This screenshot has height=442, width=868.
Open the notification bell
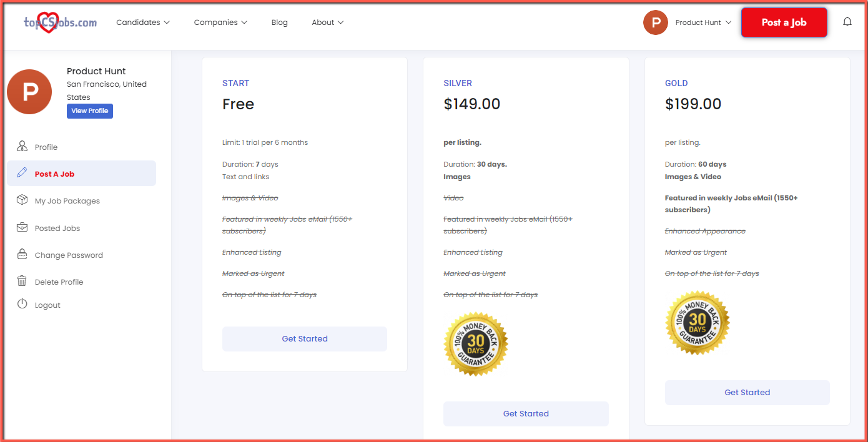847,22
